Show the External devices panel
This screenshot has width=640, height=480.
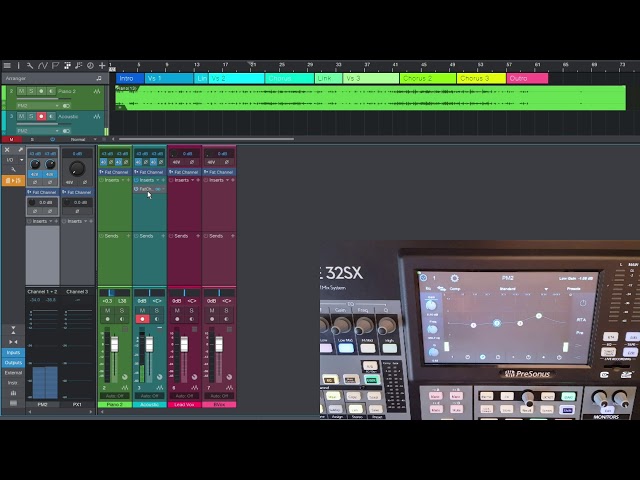point(13,373)
